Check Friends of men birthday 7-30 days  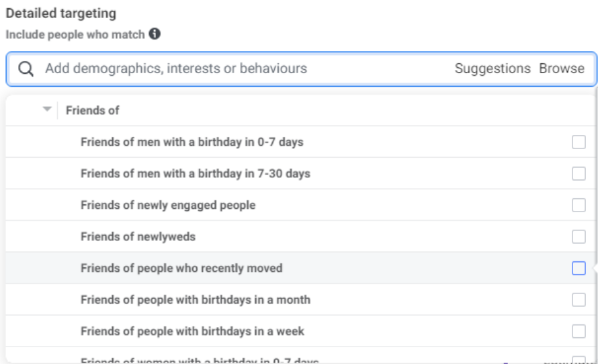[x=579, y=173]
